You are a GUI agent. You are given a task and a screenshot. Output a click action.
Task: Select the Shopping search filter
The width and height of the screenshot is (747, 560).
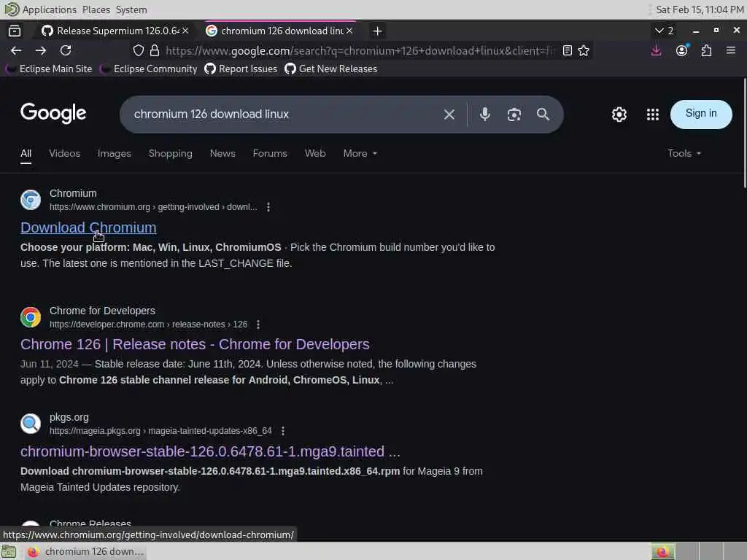(x=170, y=153)
